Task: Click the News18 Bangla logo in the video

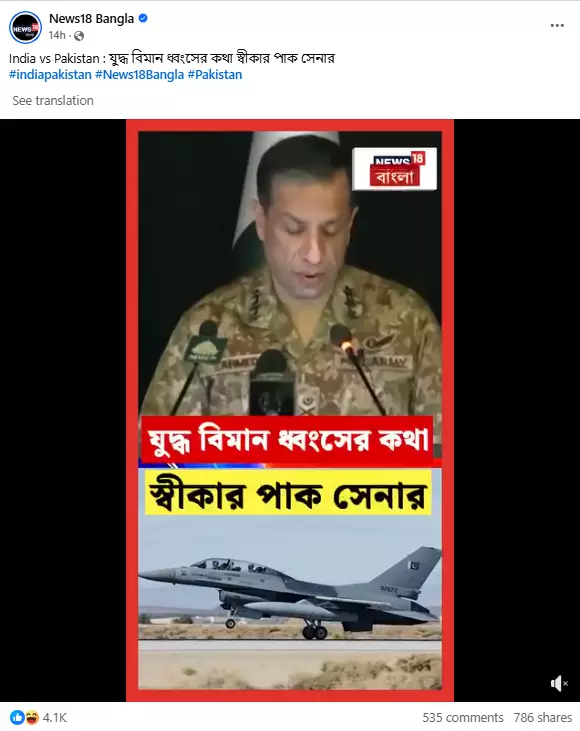Action: coord(394,169)
